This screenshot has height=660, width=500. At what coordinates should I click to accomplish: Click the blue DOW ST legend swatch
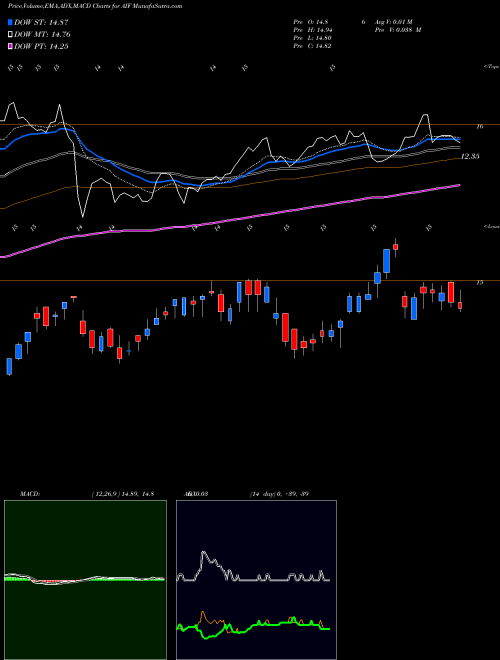coord(10,22)
